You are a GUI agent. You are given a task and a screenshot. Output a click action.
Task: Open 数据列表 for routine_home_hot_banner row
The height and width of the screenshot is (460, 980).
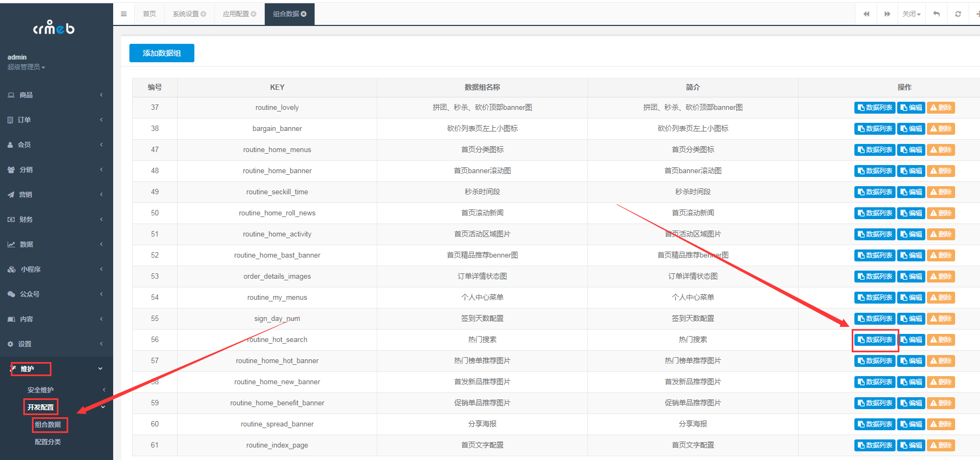click(875, 361)
